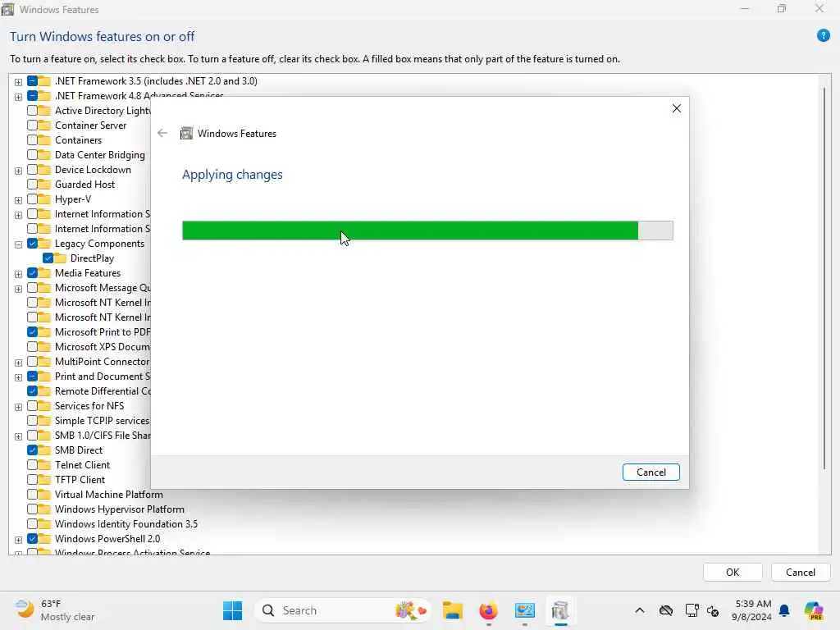Expand Media Features node
Viewport: 840px width, 630px height.
click(x=18, y=274)
